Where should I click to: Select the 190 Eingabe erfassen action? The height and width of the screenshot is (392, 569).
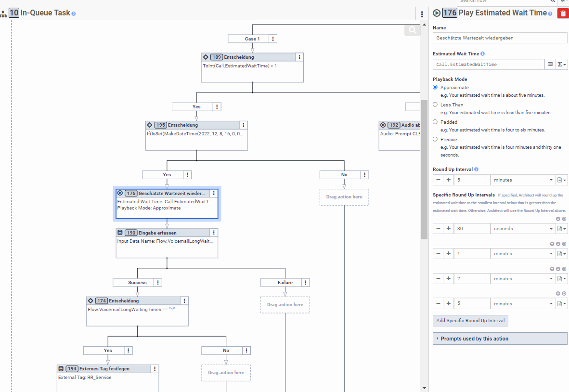pos(167,243)
